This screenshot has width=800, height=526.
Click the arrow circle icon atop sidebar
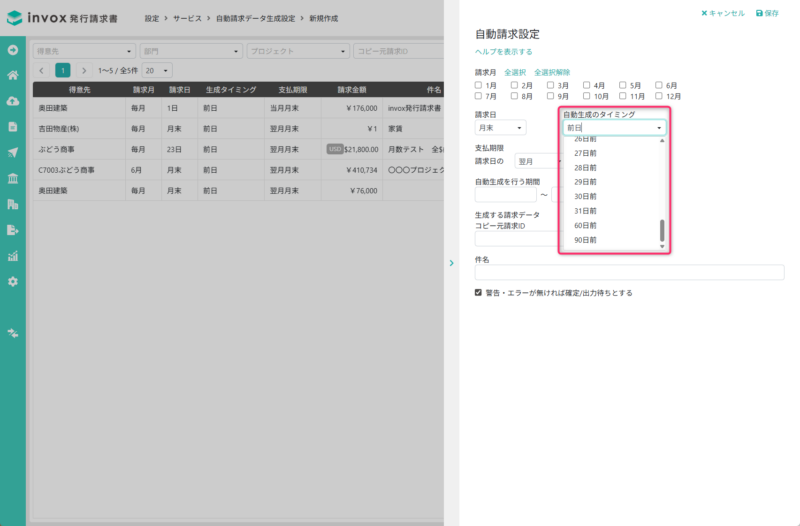[x=13, y=49]
